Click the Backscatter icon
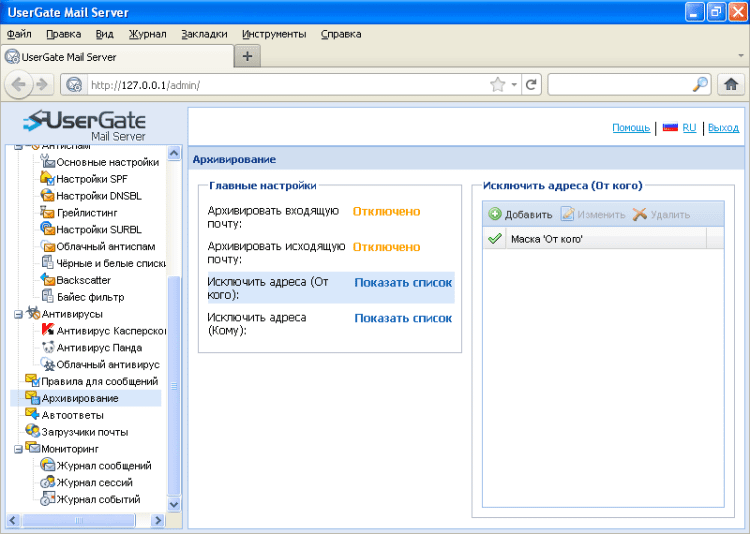The width and height of the screenshot is (750, 534). (x=47, y=279)
